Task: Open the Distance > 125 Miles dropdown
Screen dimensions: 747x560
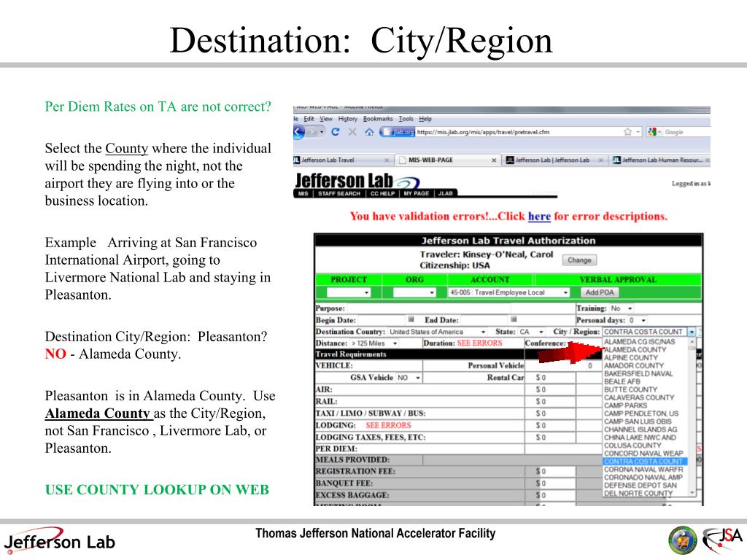Action: (x=374, y=343)
